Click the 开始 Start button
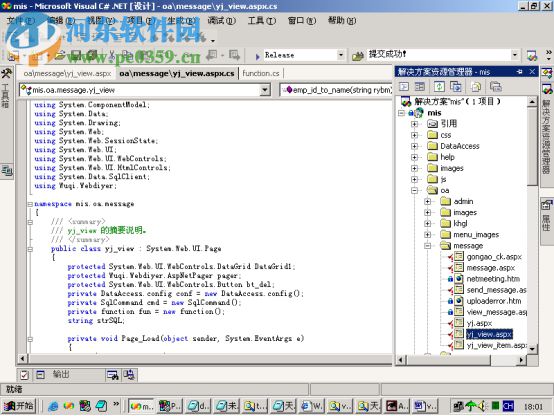 [19, 406]
